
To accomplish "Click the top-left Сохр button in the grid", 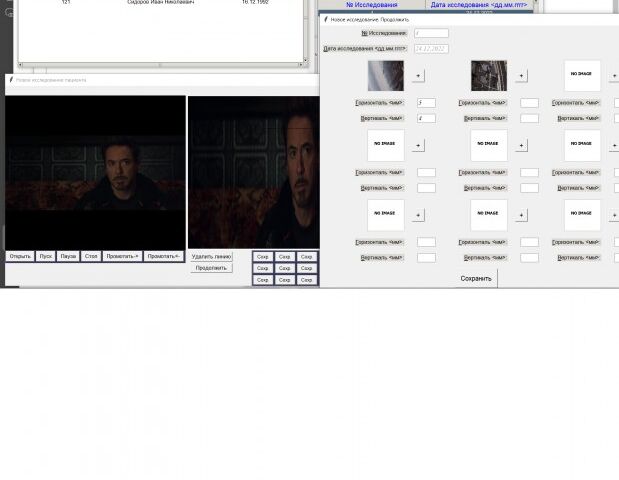I will [x=263, y=257].
